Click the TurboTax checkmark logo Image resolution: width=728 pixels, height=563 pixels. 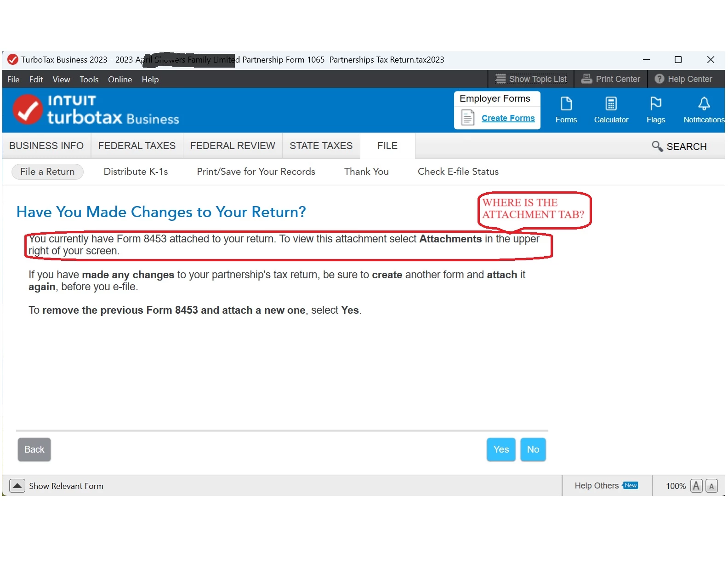tap(28, 109)
